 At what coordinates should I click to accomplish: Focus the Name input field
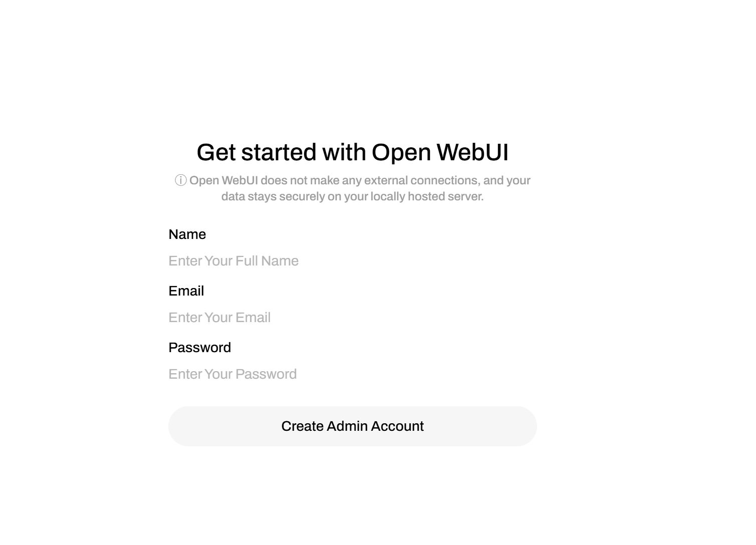pyautogui.click(x=353, y=261)
